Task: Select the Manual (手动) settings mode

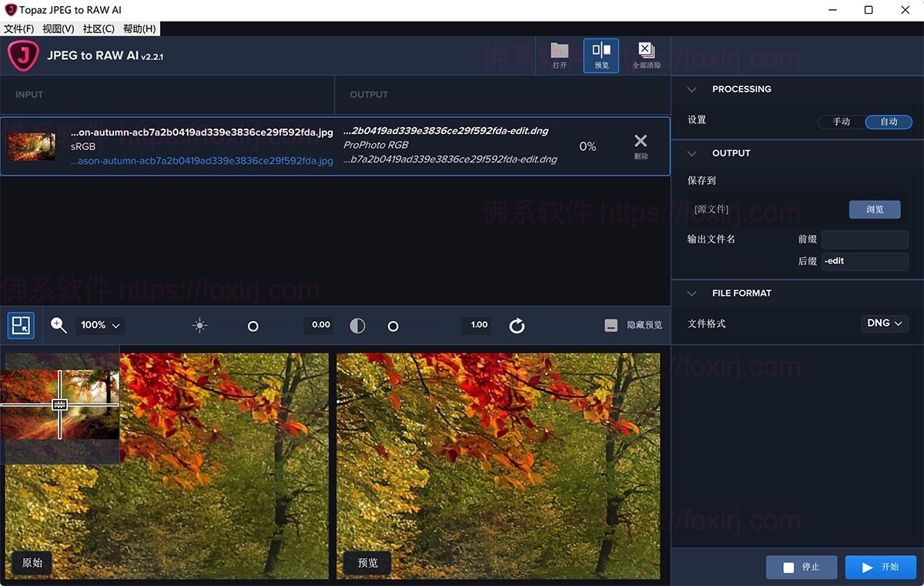Action: (841, 122)
